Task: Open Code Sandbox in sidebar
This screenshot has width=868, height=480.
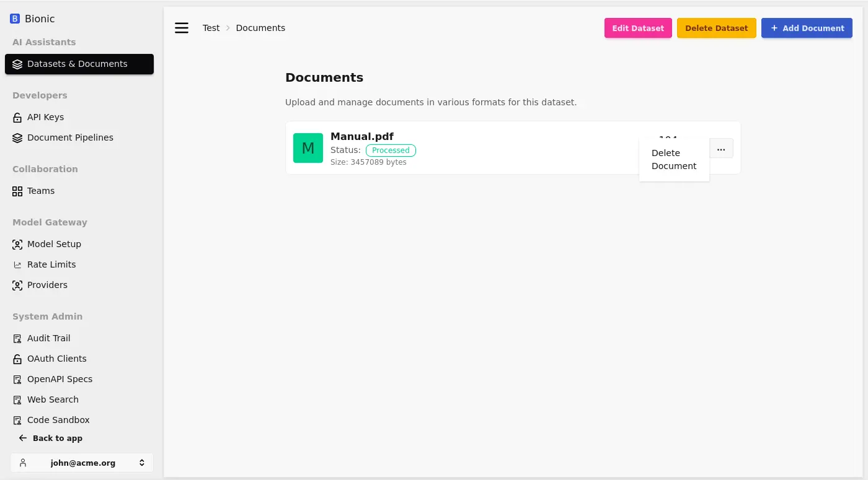Action: coord(58,420)
